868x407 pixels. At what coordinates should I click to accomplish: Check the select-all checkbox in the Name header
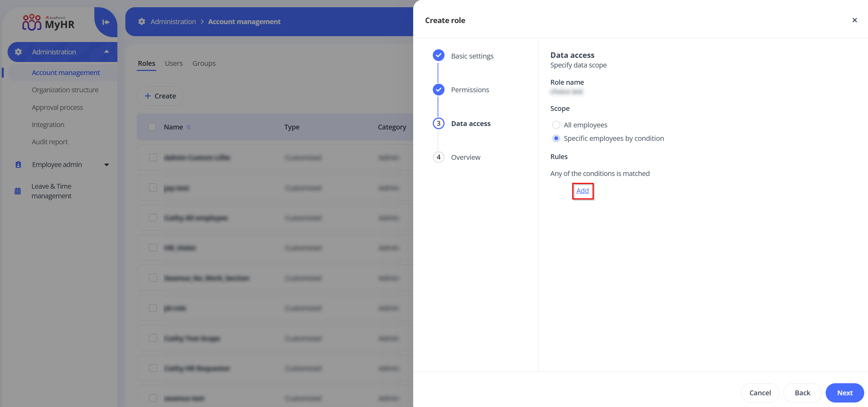(x=152, y=127)
